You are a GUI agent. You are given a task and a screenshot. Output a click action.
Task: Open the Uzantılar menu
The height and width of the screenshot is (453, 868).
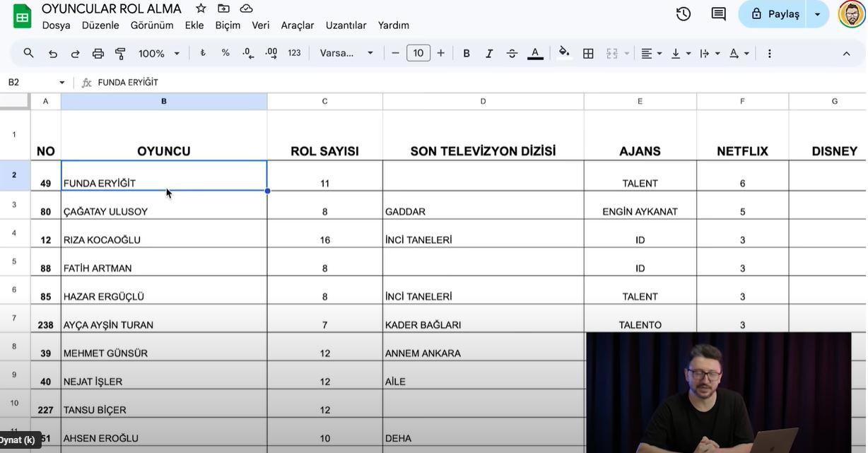click(x=346, y=25)
